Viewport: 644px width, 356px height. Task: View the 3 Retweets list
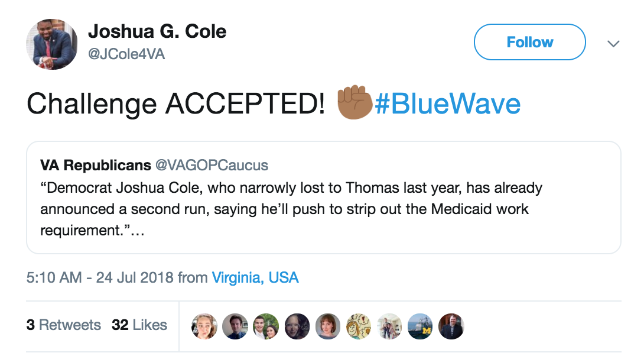tap(63, 325)
